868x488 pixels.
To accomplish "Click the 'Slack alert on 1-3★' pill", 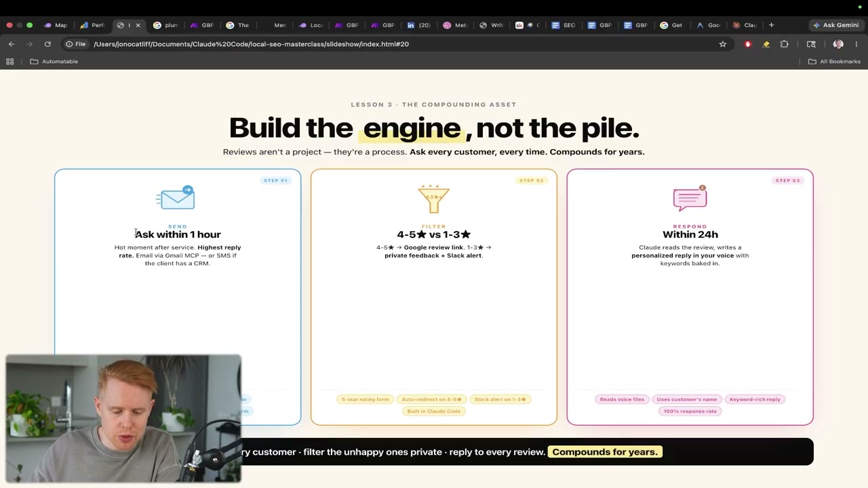I will pos(500,399).
